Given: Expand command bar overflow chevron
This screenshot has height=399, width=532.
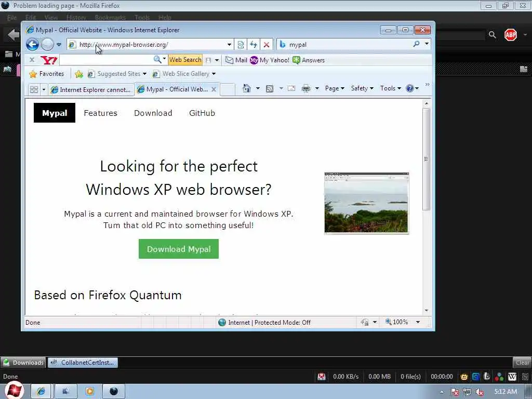Looking at the screenshot, I should 427,84.
